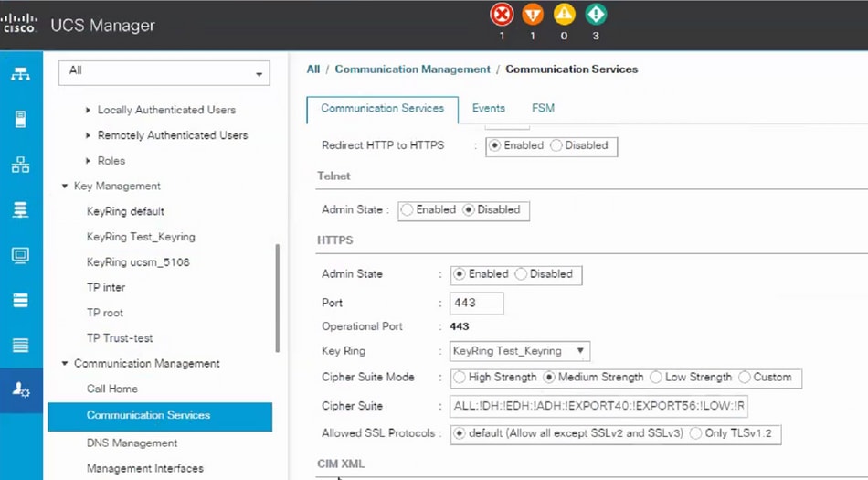Set Telnet Admin State to Disabled

[469, 209]
